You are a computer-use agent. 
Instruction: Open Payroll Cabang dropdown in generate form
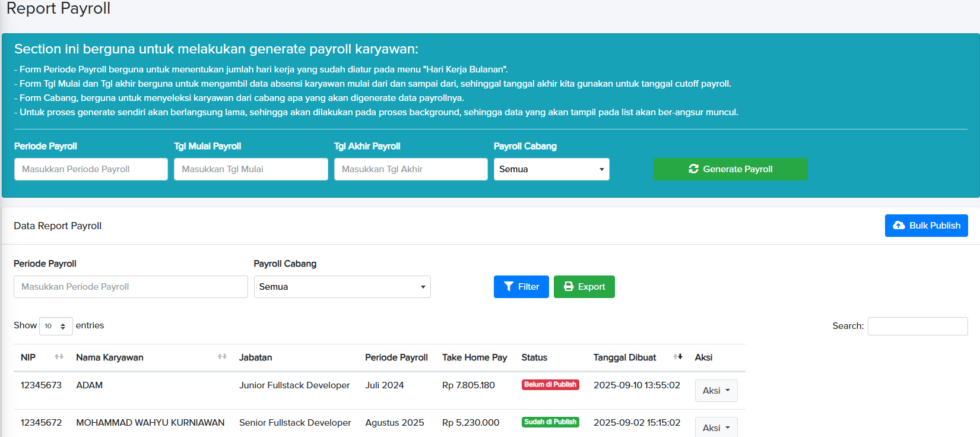point(551,169)
